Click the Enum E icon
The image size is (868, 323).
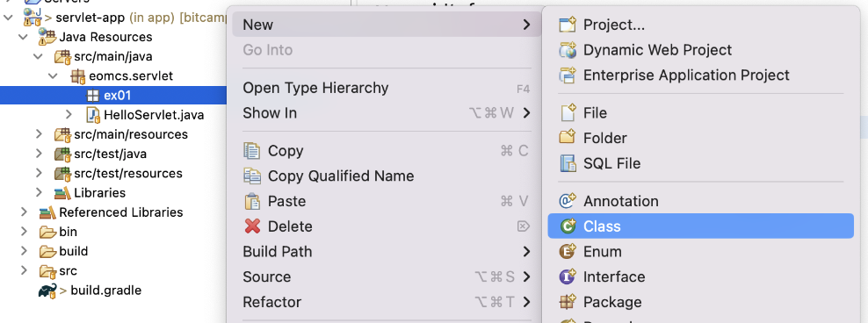(x=568, y=252)
